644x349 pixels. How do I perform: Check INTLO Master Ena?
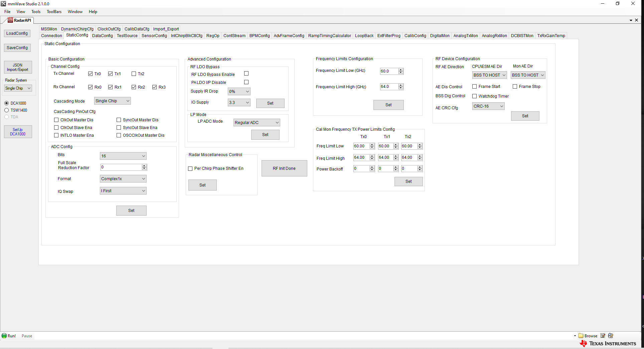tap(56, 135)
